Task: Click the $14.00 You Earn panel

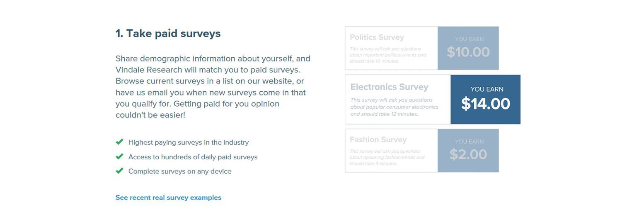Action: tap(485, 100)
